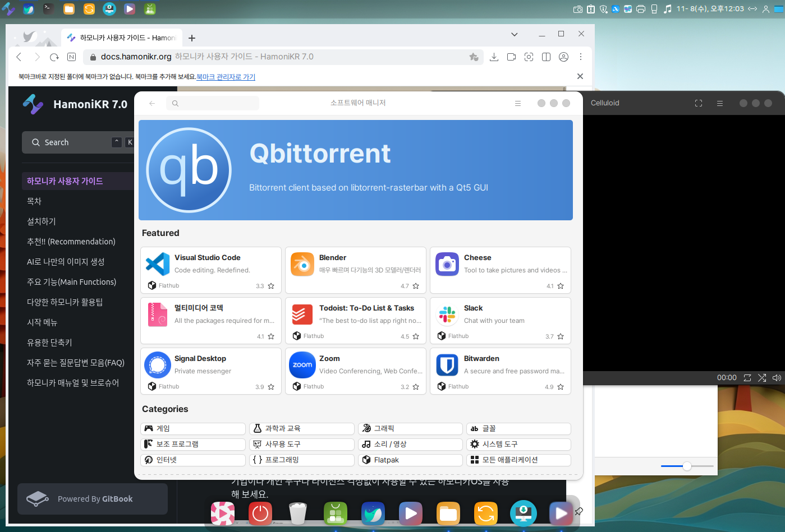Mute the volume in Celluloid
Viewport: 785px width, 532px height.
coord(777,378)
